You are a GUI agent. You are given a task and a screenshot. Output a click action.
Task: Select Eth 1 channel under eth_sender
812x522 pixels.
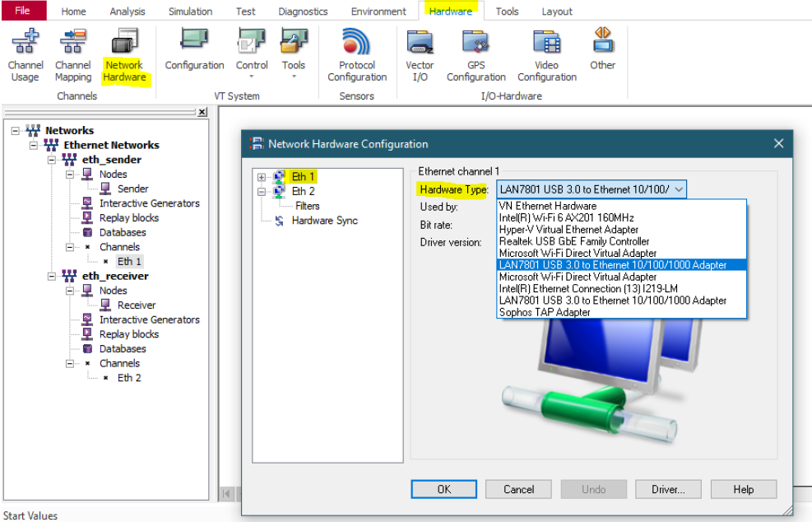pyautogui.click(x=129, y=261)
